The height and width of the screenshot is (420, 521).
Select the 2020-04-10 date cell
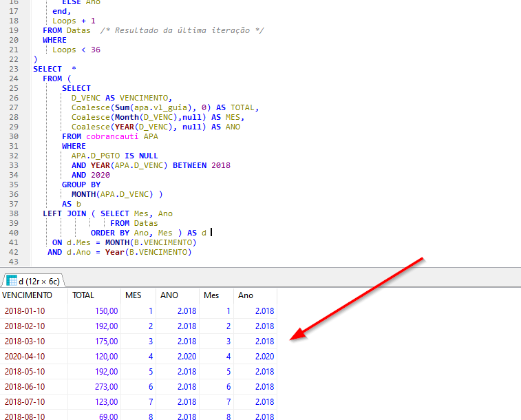tap(25, 357)
